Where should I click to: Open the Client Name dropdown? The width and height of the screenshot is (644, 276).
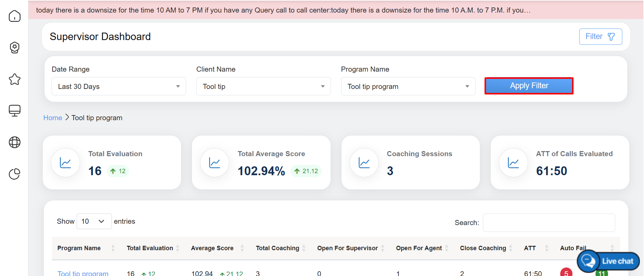click(x=263, y=87)
